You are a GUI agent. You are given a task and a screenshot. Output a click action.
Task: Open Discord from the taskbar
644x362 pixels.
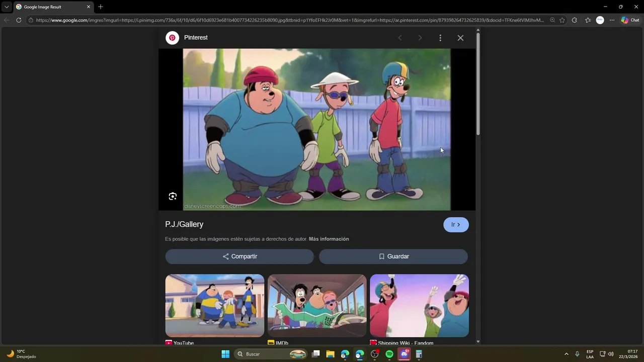(x=404, y=354)
